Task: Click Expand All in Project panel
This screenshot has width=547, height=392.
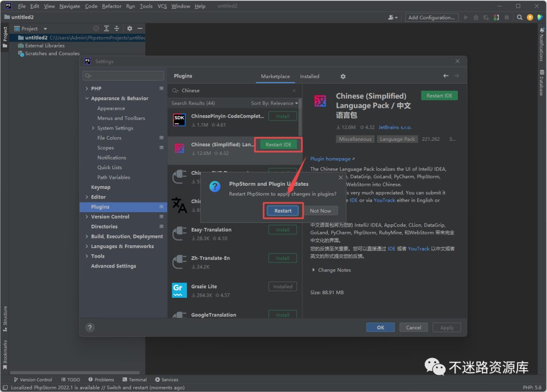Action: pos(106,28)
